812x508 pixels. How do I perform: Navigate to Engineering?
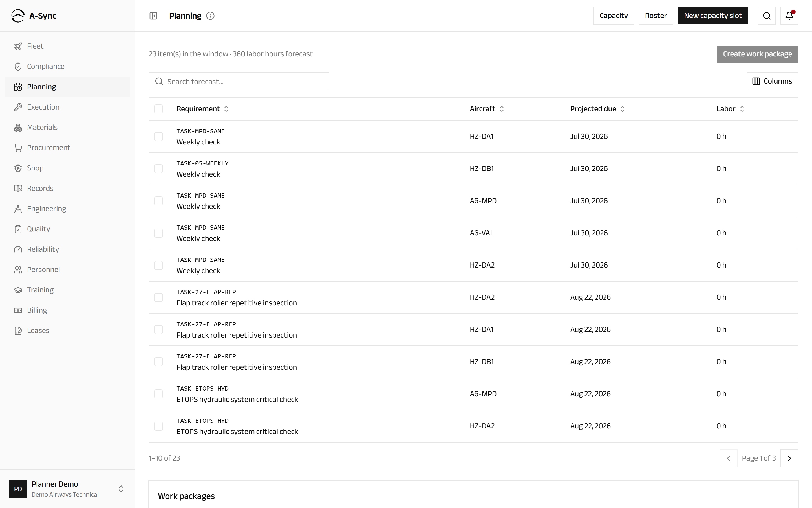coord(67,209)
